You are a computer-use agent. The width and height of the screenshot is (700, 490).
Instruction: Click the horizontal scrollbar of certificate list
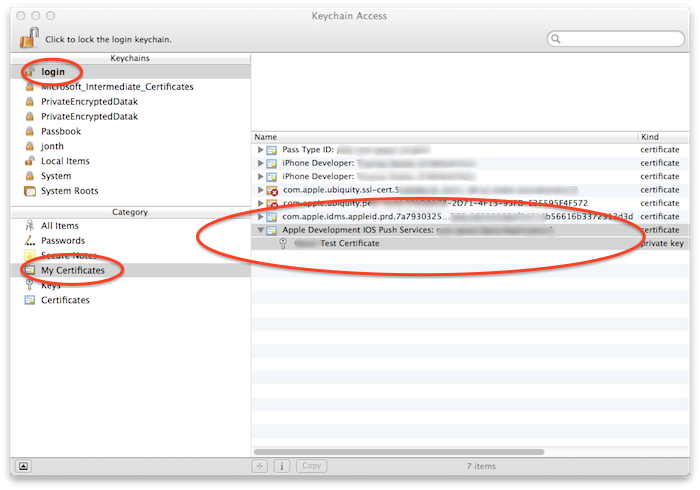point(399,452)
